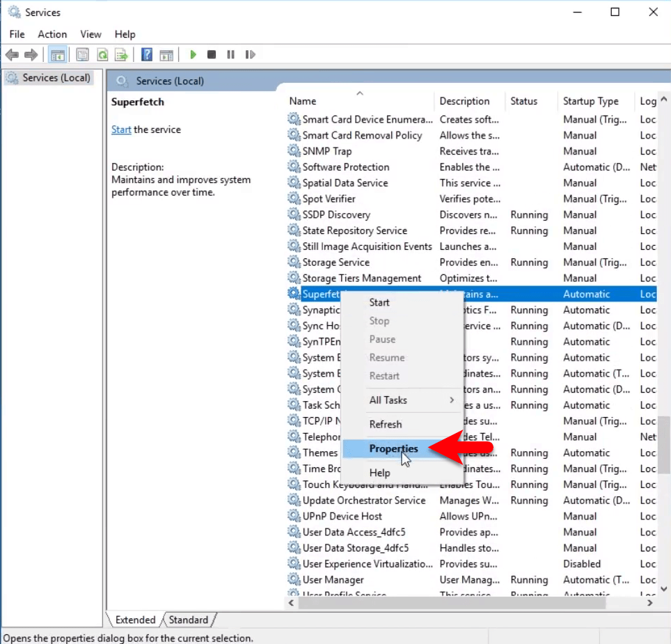The height and width of the screenshot is (644, 671).
Task: Click the gear icon beside Spatial Data Service
Action: coord(294,182)
